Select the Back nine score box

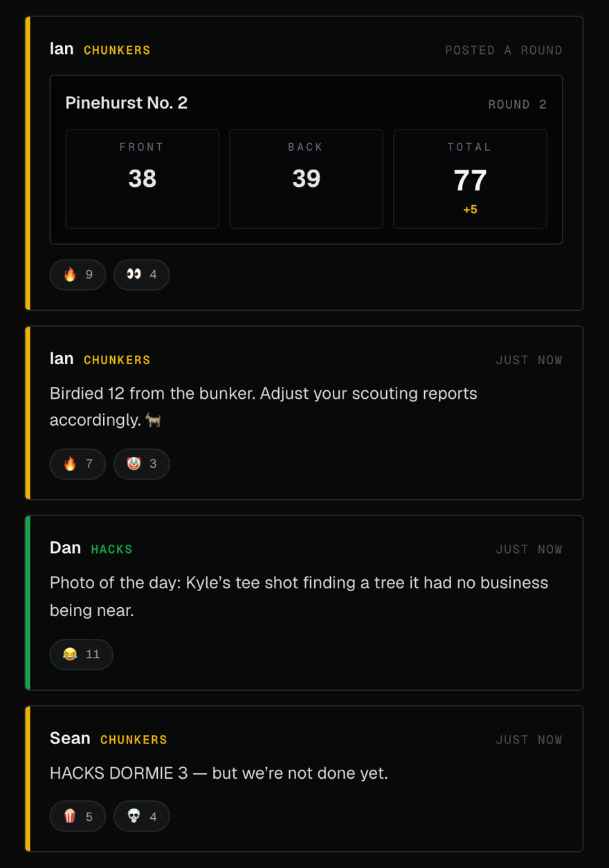pyautogui.click(x=306, y=179)
